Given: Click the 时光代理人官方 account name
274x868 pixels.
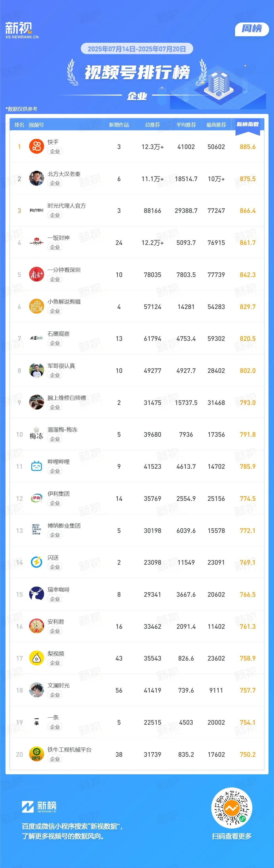Looking at the screenshot, I should click(67, 206).
